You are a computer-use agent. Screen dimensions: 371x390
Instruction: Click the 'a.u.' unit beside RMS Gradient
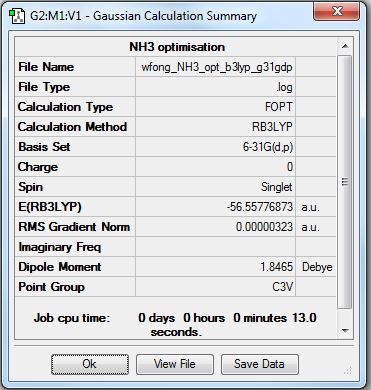coord(311,227)
